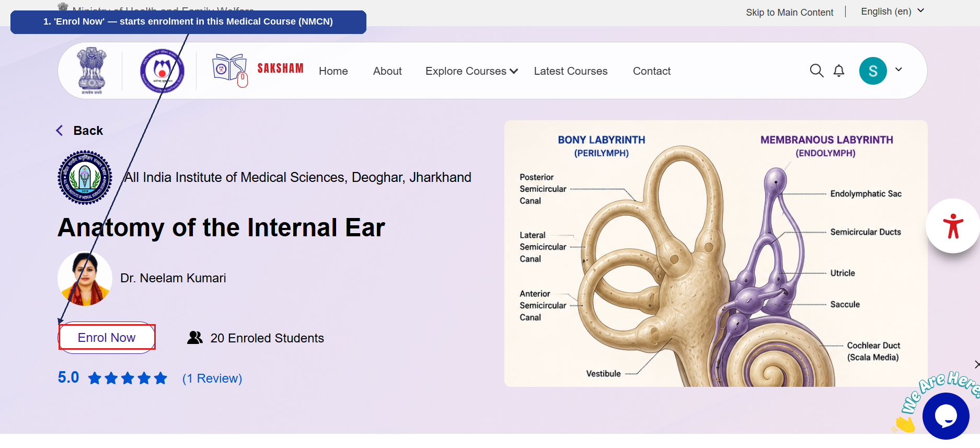
Task: Click the Government of India emblem logo
Action: click(x=92, y=71)
